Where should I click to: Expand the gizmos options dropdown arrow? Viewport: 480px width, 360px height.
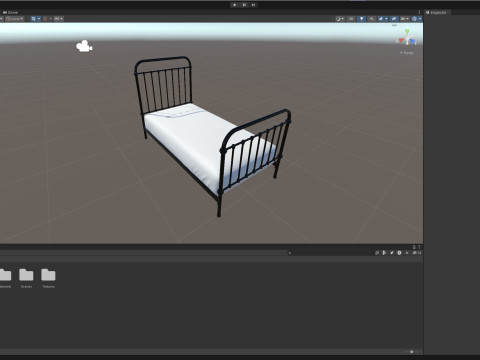click(x=420, y=19)
